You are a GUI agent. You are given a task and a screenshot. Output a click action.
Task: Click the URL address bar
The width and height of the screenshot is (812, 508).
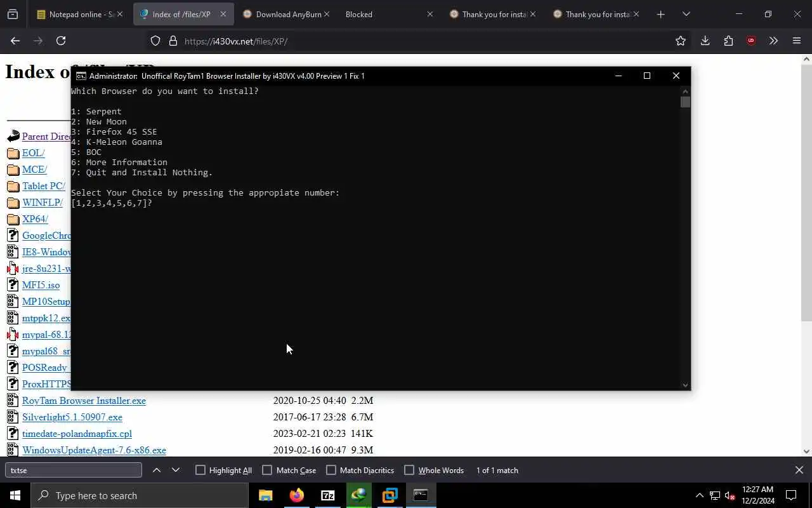pos(419,41)
